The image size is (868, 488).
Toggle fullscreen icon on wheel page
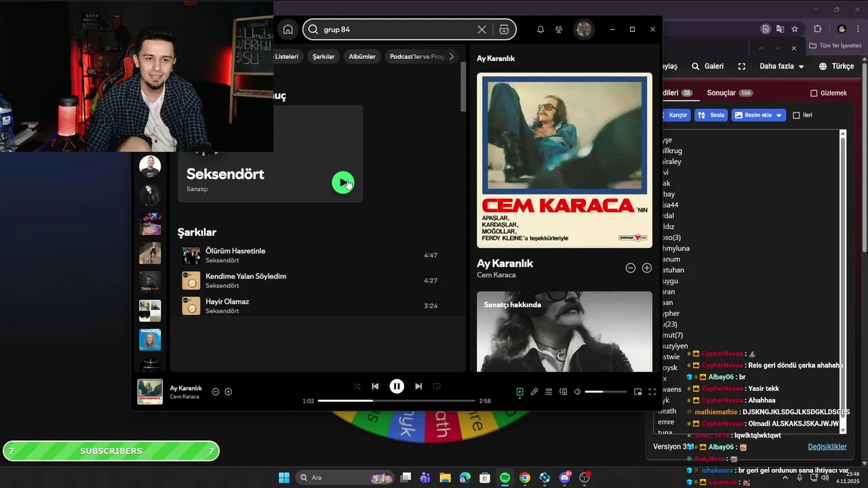point(742,66)
